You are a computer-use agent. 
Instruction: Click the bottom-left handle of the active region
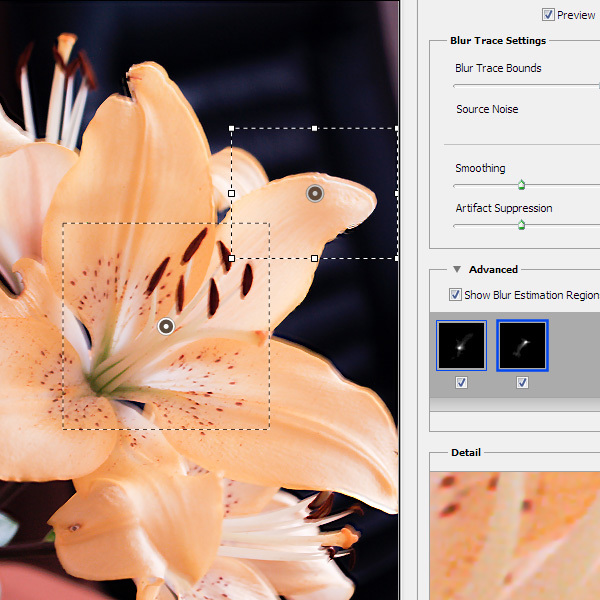(x=232, y=258)
